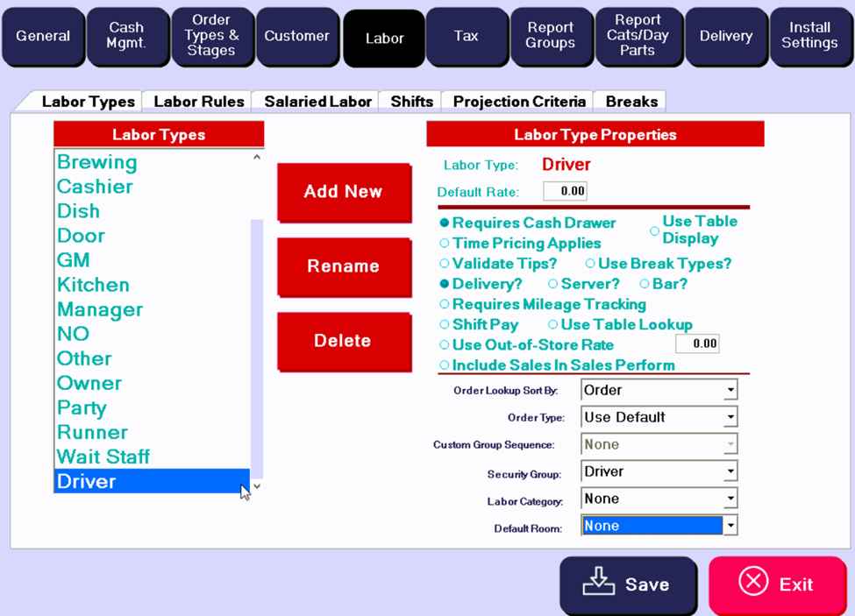Select Wait Staff in labor types list
Image resolution: width=855 pixels, height=616 pixels.
click(x=152, y=457)
